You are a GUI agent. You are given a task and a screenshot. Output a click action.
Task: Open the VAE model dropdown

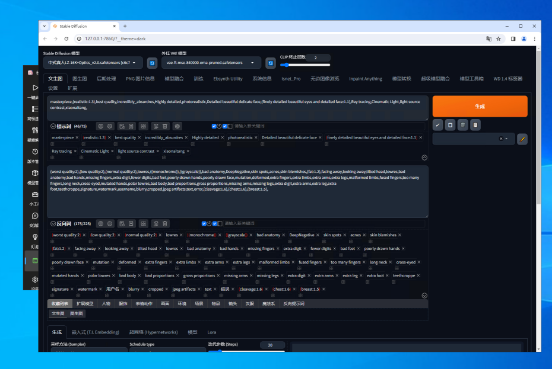pyautogui.click(x=211, y=63)
